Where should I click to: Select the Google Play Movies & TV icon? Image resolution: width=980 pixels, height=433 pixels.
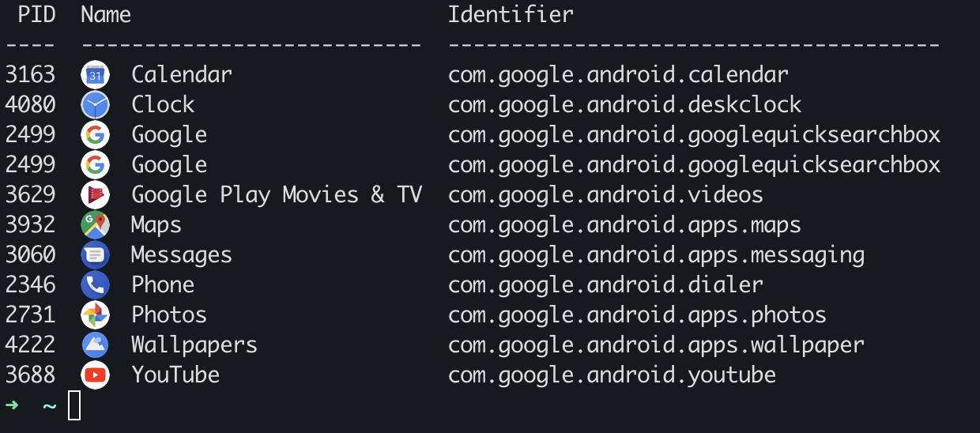pyautogui.click(x=95, y=195)
